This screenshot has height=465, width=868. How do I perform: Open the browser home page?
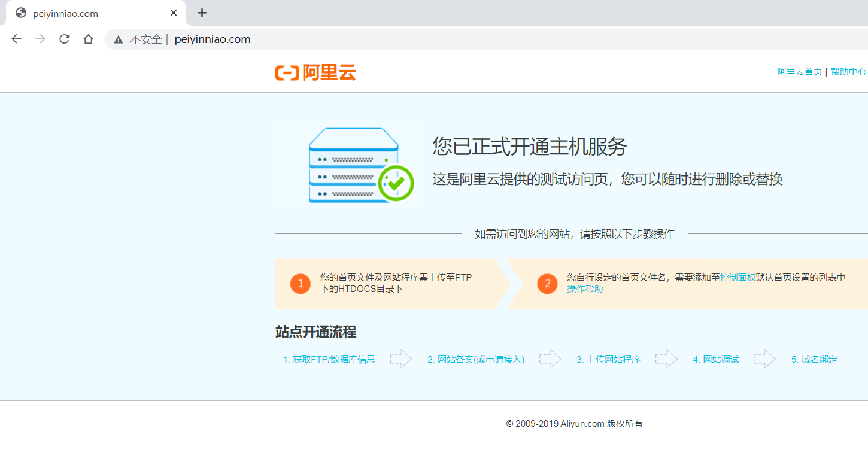coord(88,39)
